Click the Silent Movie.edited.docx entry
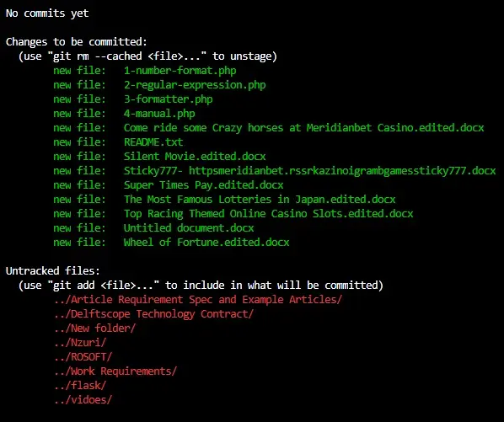 [x=195, y=157]
